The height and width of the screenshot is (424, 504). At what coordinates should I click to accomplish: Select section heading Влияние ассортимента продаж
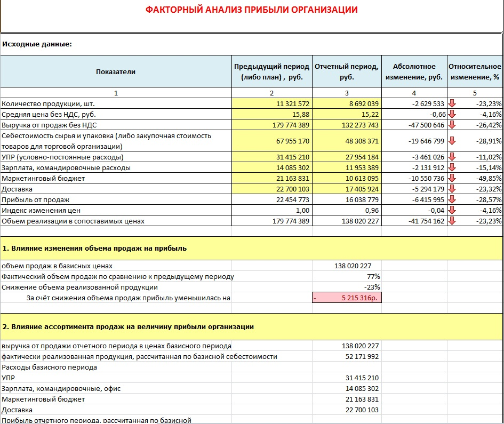point(128,326)
